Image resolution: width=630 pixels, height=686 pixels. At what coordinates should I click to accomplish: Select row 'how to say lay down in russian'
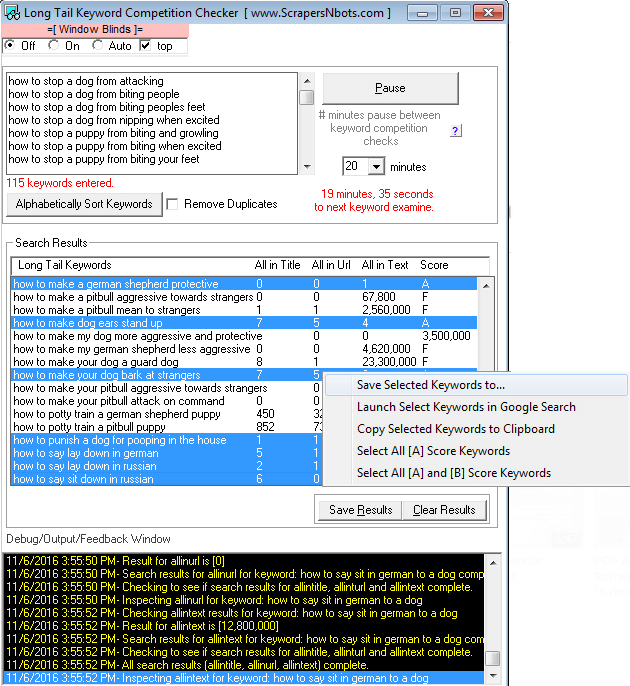[167, 466]
